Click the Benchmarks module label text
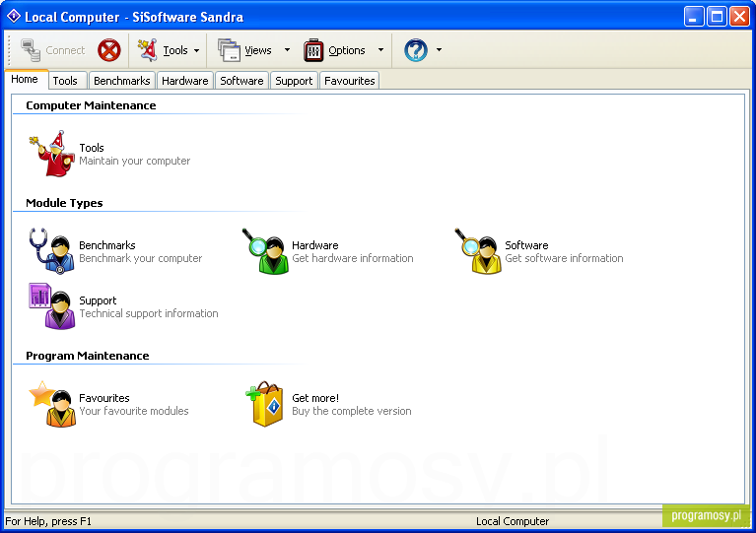The height and width of the screenshot is (533, 756). (107, 245)
